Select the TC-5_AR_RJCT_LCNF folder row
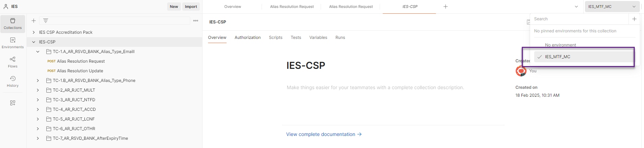The width and height of the screenshot is (644, 148). click(114, 119)
